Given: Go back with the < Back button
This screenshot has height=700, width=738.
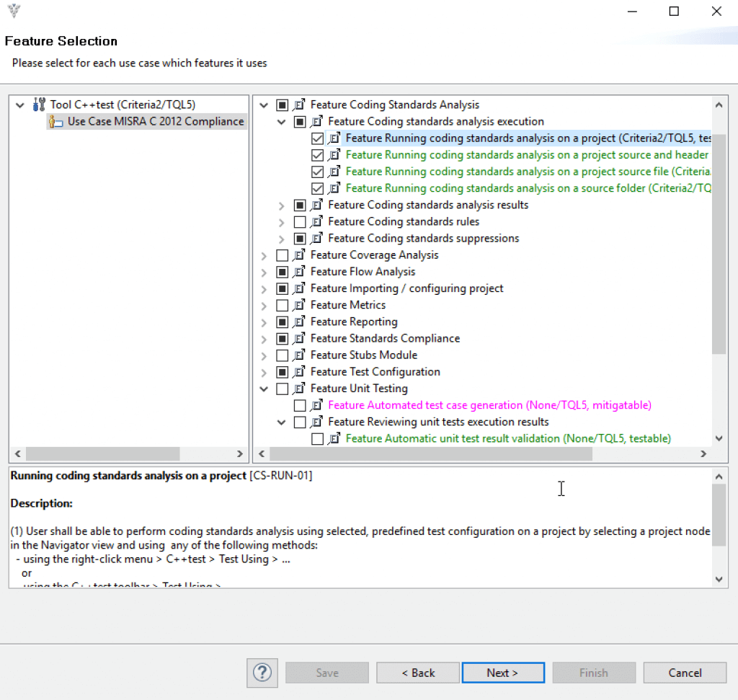Looking at the screenshot, I should click(x=418, y=673).
